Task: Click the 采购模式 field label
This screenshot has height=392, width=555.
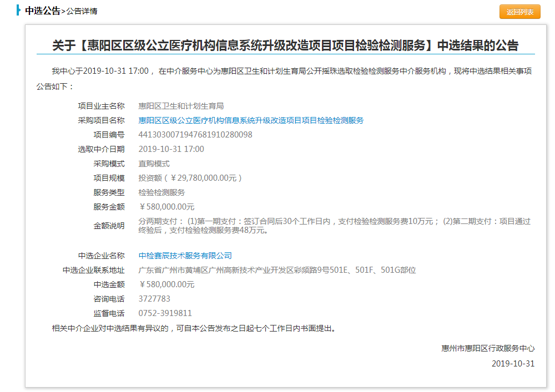Action: (x=109, y=164)
